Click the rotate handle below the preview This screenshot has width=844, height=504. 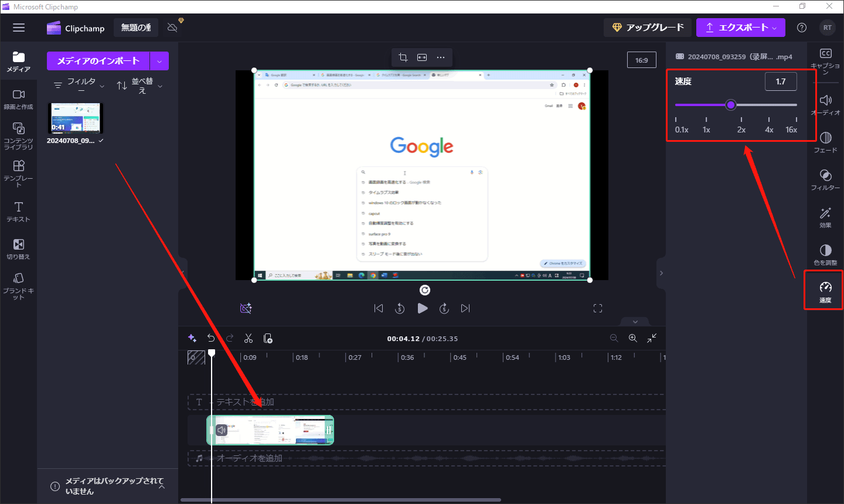tap(426, 290)
